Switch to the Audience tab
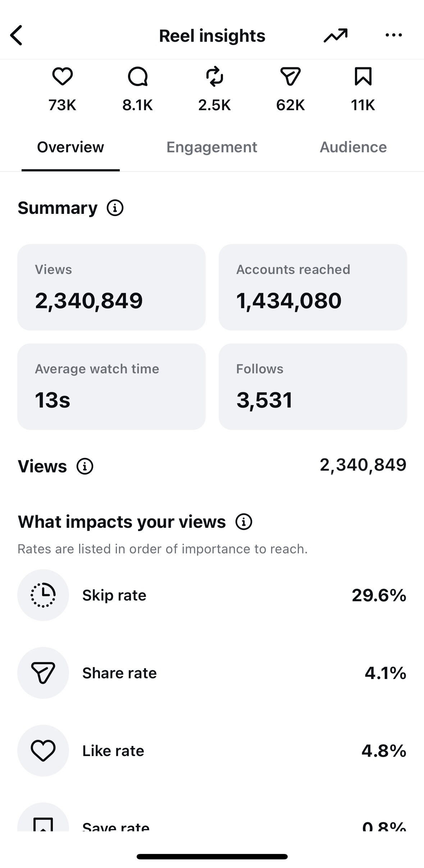Image resolution: width=424 pixels, height=868 pixels. 353,147
